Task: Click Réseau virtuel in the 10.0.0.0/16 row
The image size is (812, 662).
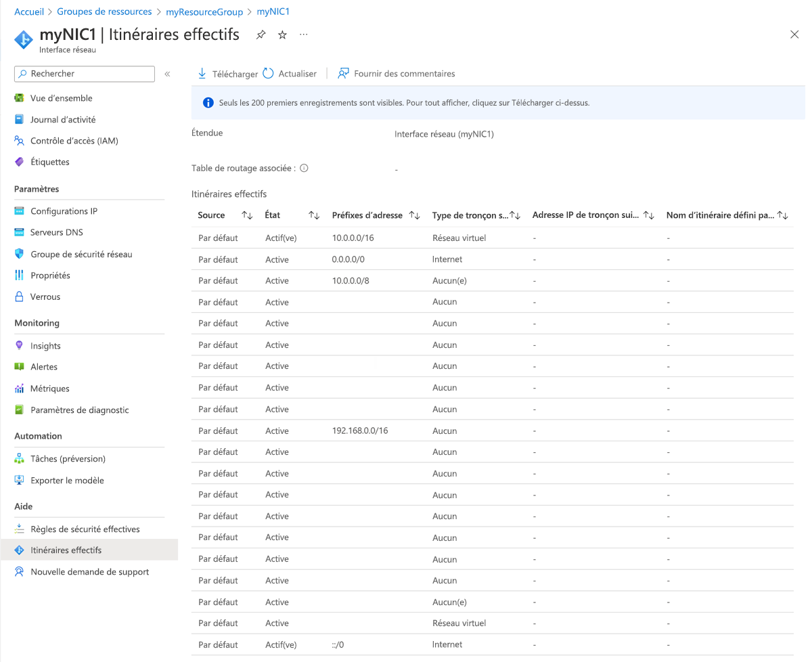Action: 459,238
